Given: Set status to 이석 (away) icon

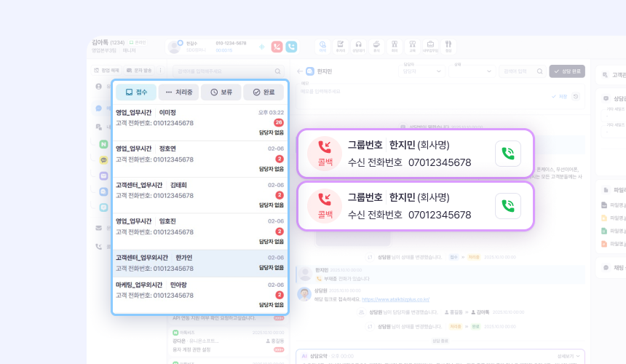Looking at the screenshot, I should click(322, 47).
